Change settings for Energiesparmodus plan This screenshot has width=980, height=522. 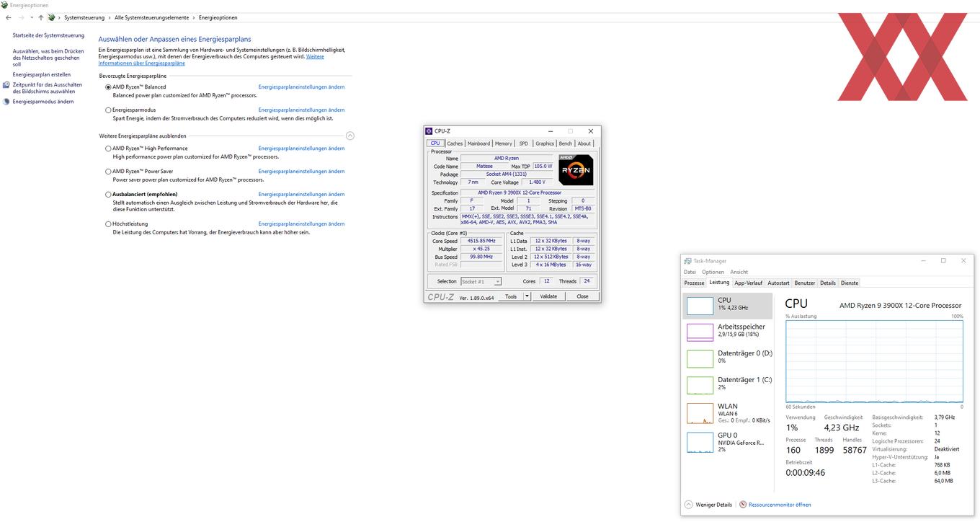pyautogui.click(x=301, y=110)
